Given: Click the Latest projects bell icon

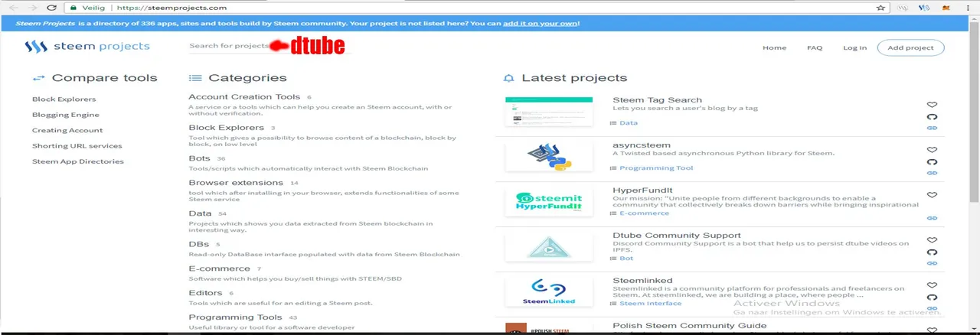Looking at the screenshot, I should 508,78.
